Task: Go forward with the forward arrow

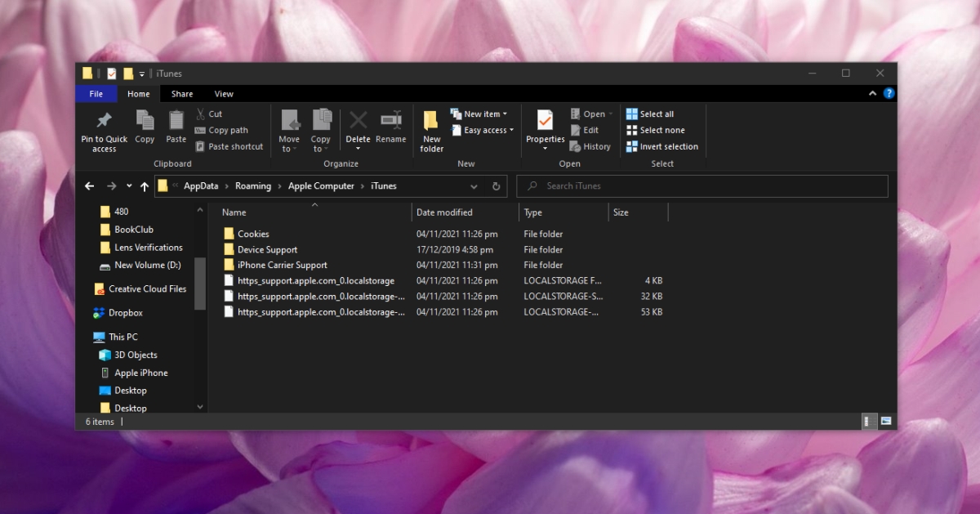Action: click(112, 186)
